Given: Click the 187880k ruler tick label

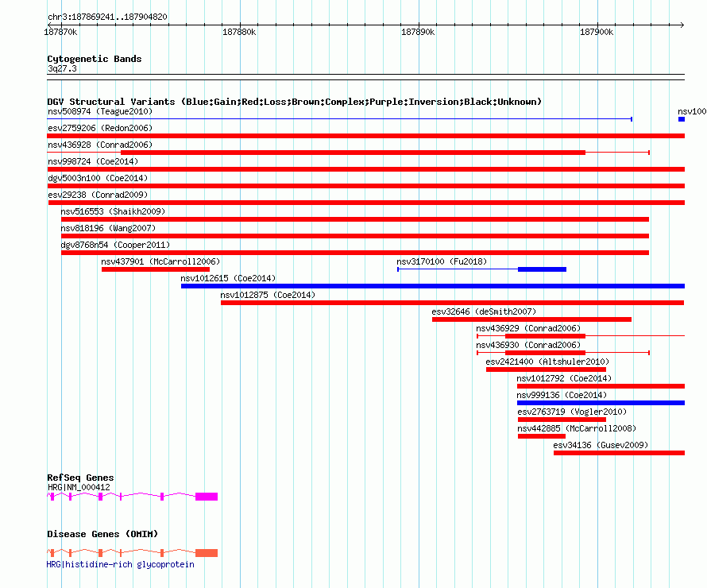Looking at the screenshot, I should (239, 32).
